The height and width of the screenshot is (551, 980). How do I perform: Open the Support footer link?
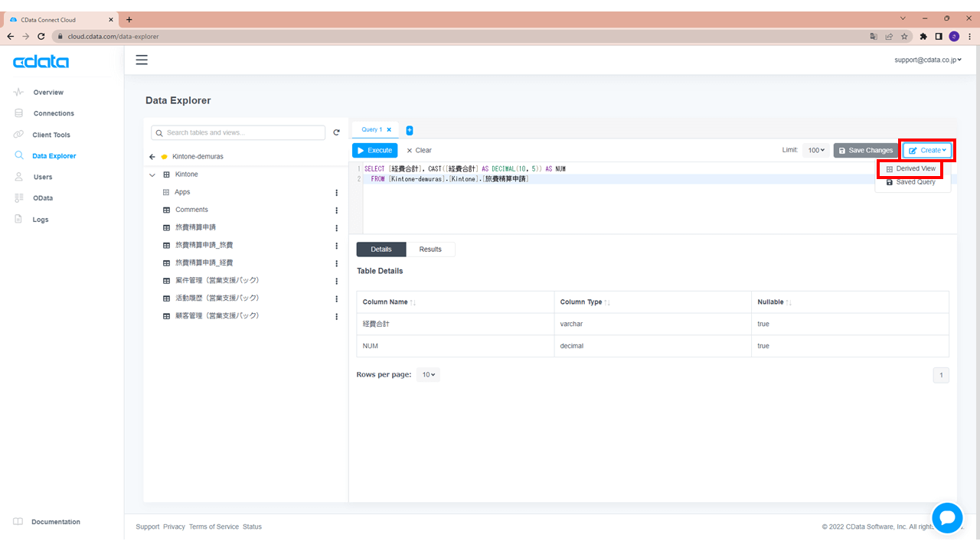click(x=148, y=527)
